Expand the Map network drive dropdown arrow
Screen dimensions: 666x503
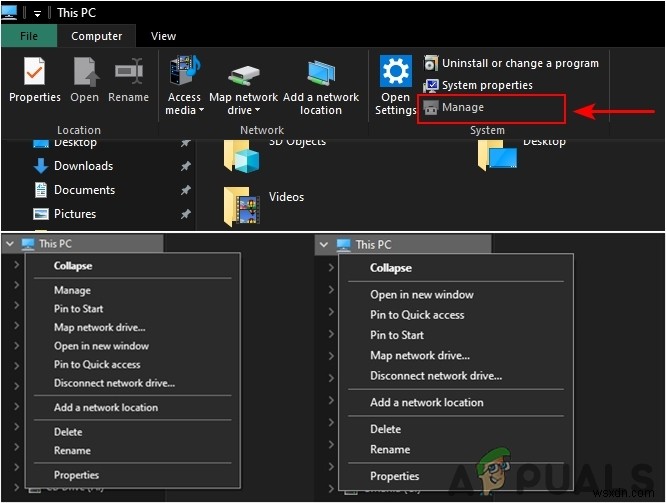click(257, 110)
